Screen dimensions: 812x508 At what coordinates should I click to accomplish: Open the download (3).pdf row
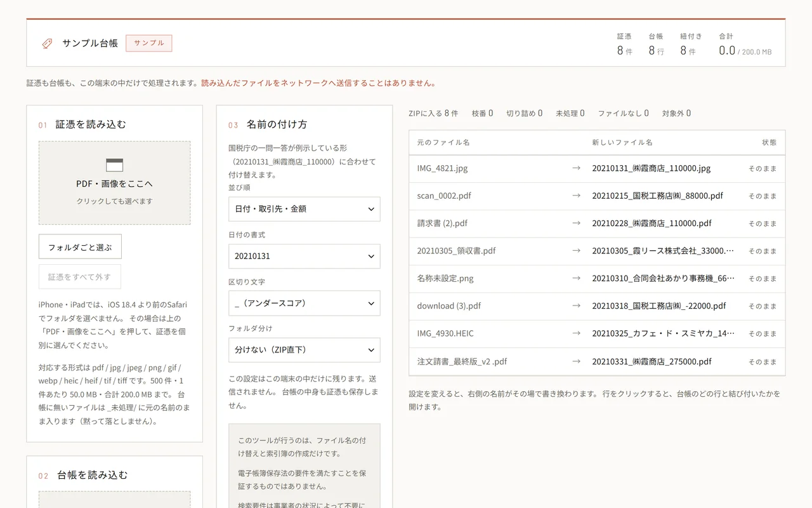pyautogui.click(x=597, y=306)
